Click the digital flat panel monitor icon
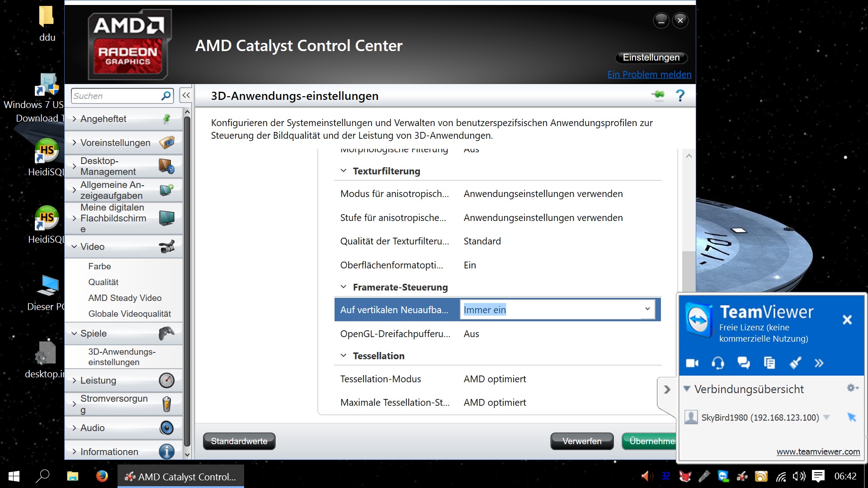This screenshot has width=868, height=488. click(167, 218)
